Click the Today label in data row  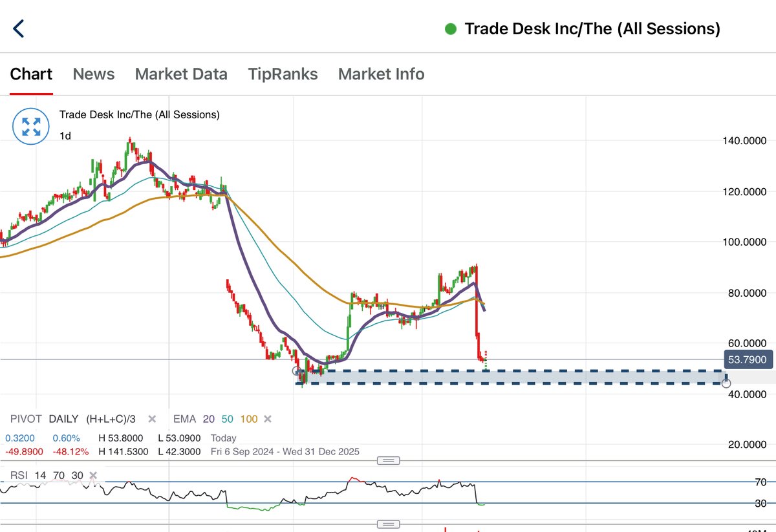click(224, 438)
